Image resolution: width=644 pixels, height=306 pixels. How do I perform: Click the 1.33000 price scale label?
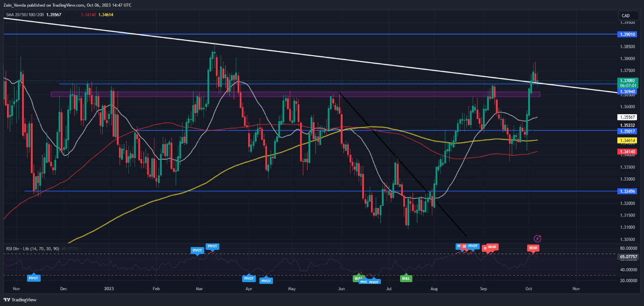pyautogui.click(x=627, y=179)
